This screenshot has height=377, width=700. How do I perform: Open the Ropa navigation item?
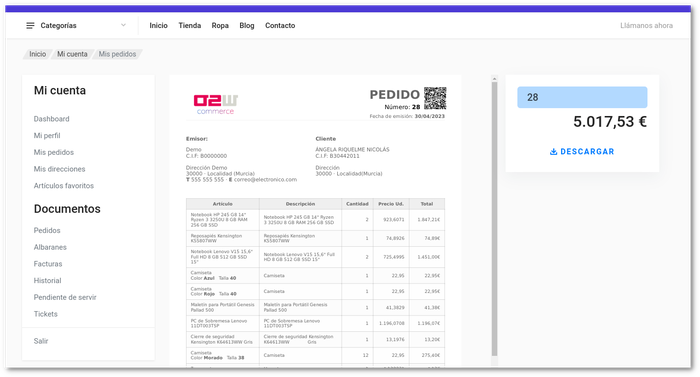click(x=220, y=26)
